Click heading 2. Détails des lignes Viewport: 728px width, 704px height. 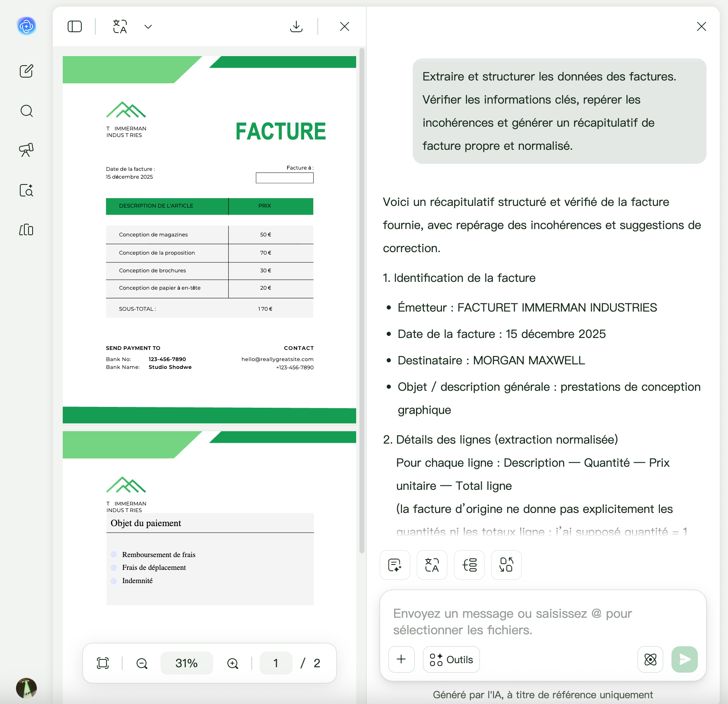(x=500, y=439)
